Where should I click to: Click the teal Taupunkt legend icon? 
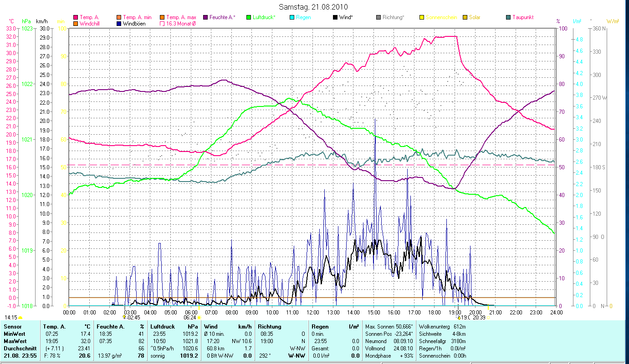[508, 17]
